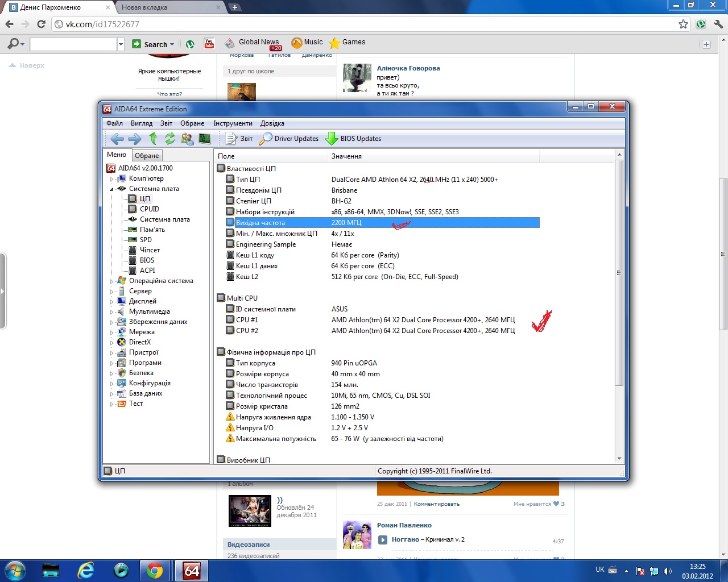Select AIDA64 v2.00.1700 root tree node

[x=140, y=168]
